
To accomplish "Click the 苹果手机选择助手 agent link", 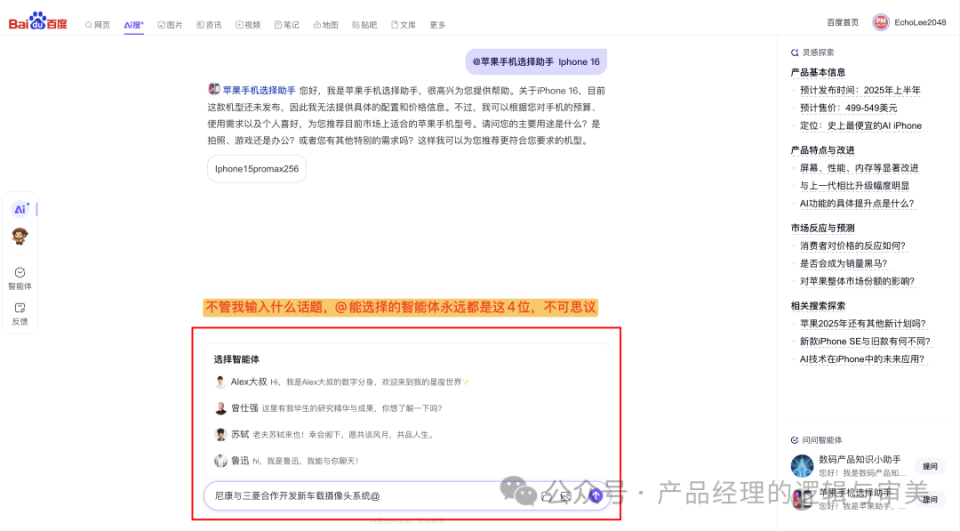I will 258,91.
